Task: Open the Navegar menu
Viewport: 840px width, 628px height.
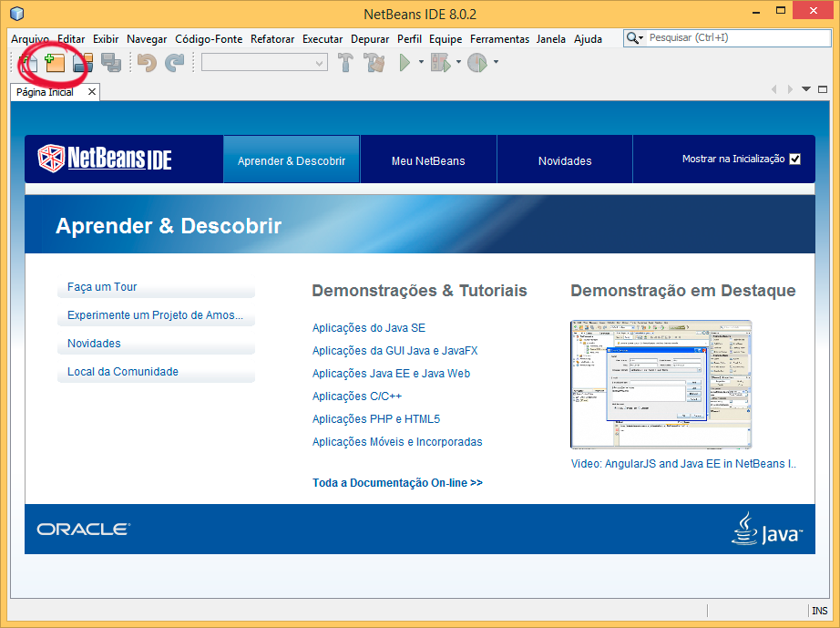Action: [x=147, y=39]
